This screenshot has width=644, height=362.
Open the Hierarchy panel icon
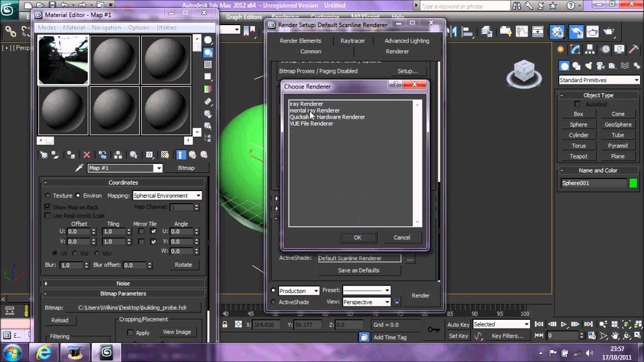tap(590, 49)
